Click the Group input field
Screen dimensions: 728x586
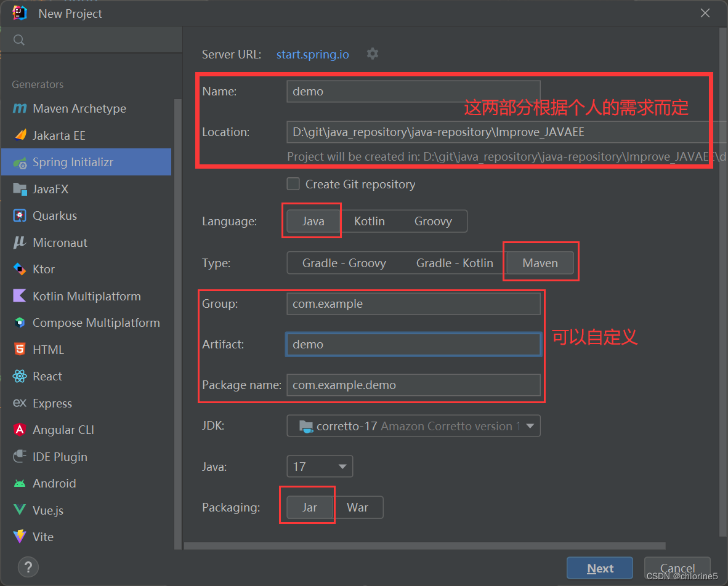[413, 304]
